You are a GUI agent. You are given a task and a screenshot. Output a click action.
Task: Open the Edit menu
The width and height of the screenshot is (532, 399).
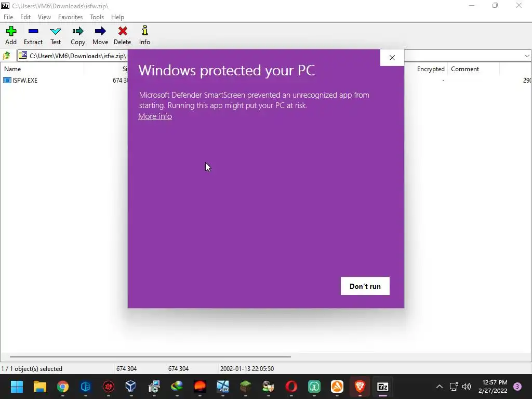coord(25,17)
